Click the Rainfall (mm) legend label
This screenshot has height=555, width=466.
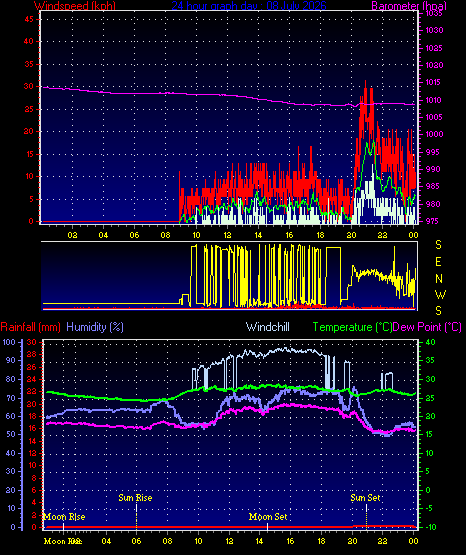point(30,327)
